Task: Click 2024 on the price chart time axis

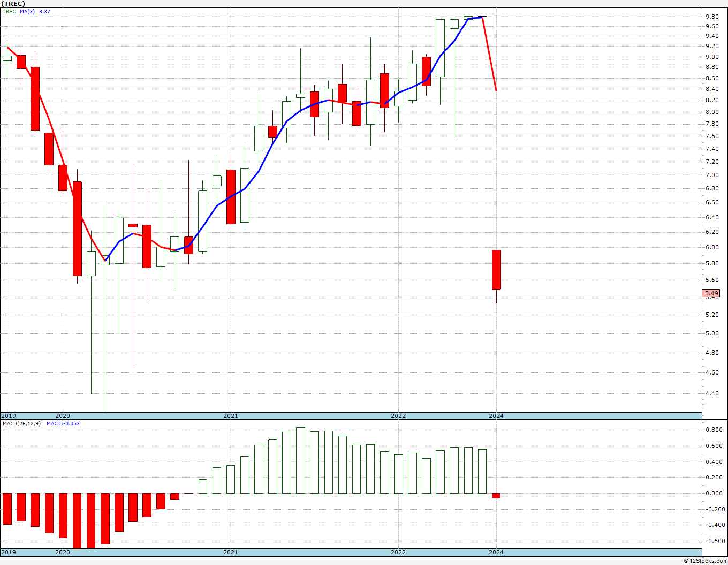Action: click(496, 416)
